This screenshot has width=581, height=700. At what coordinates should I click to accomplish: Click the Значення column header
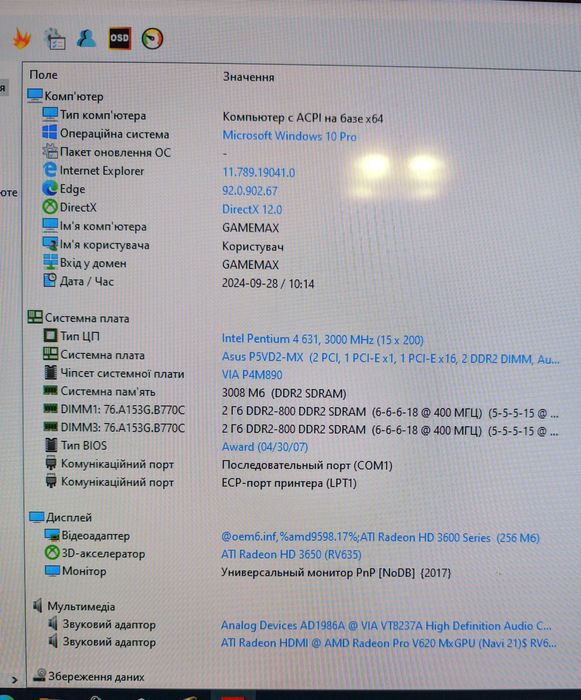[249, 77]
